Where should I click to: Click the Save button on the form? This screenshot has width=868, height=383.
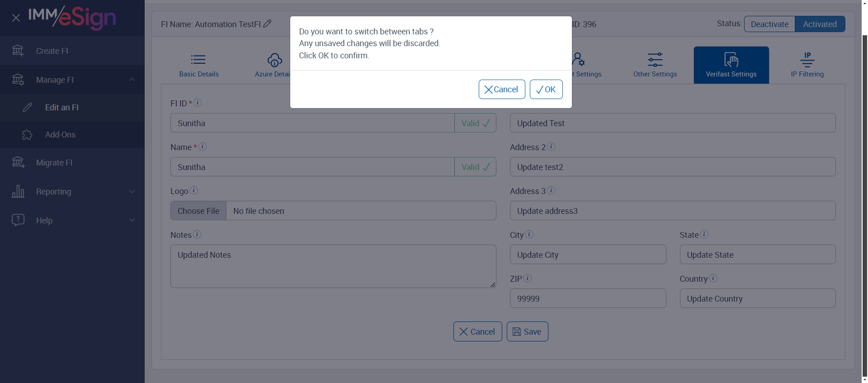click(x=527, y=331)
